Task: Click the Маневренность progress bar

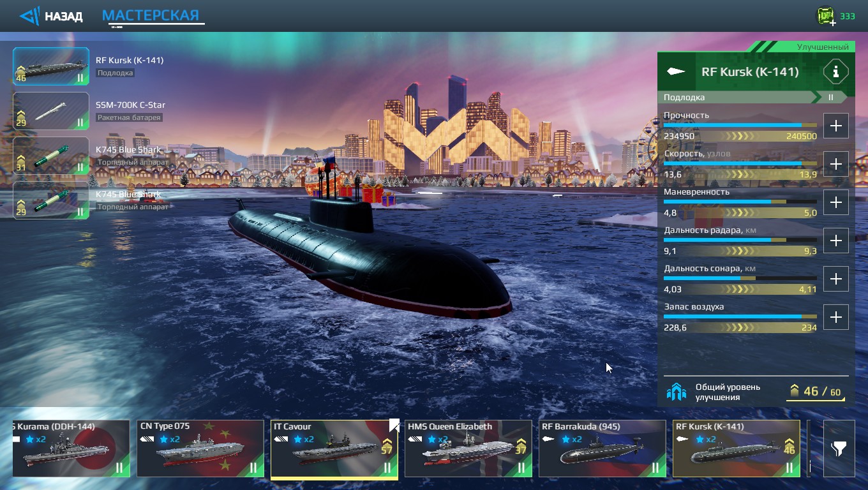Action: point(740,202)
